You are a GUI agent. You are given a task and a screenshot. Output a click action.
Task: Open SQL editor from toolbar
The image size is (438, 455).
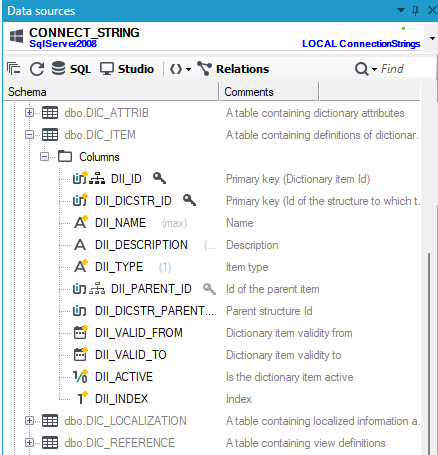(71, 69)
